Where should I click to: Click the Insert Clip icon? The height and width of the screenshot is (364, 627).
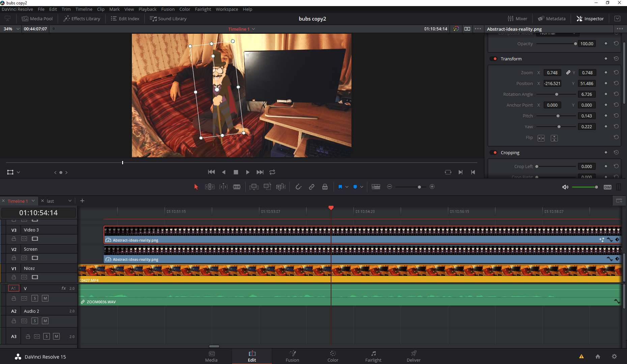coord(254,187)
